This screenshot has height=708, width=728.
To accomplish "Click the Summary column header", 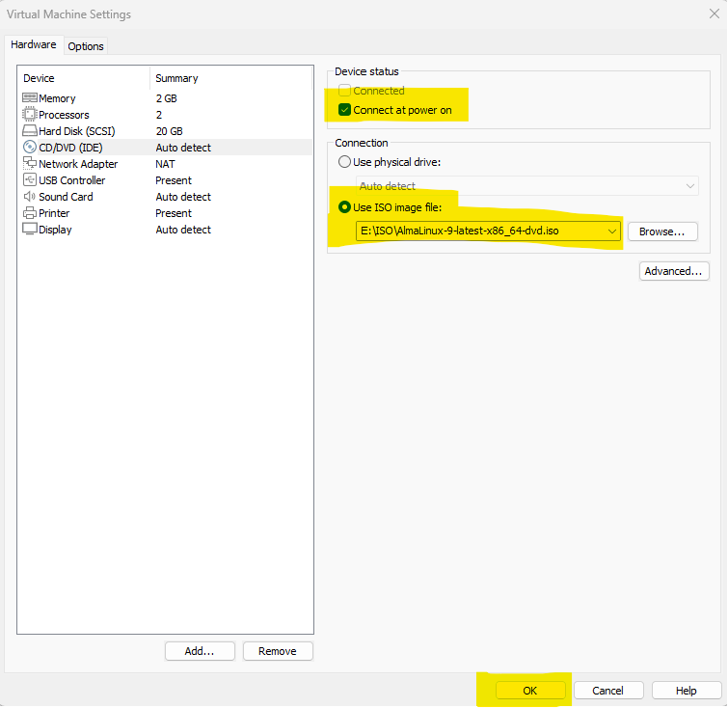I will (x=176, y=78).
